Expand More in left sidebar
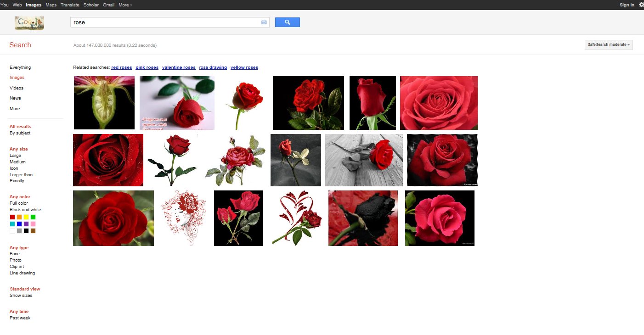 [15, 109]
